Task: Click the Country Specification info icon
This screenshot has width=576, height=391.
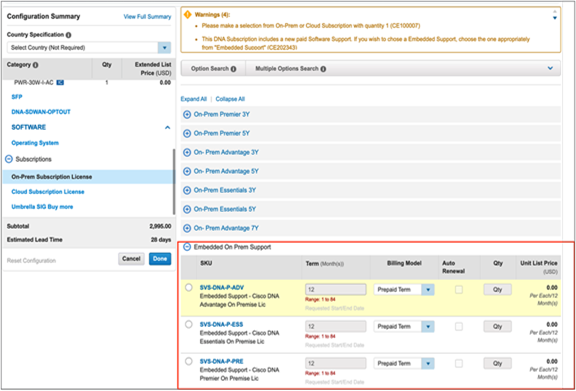Action: [x=68, y=35]
